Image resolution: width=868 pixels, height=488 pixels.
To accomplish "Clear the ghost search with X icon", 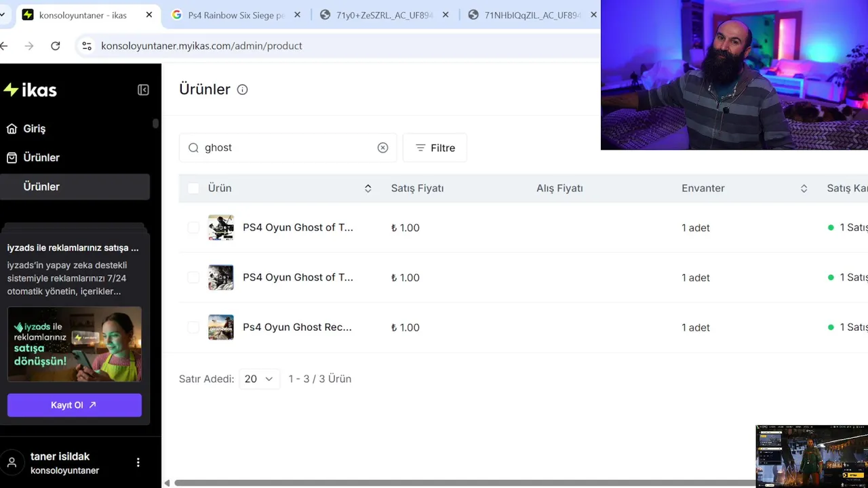I will tap(383, 148).
